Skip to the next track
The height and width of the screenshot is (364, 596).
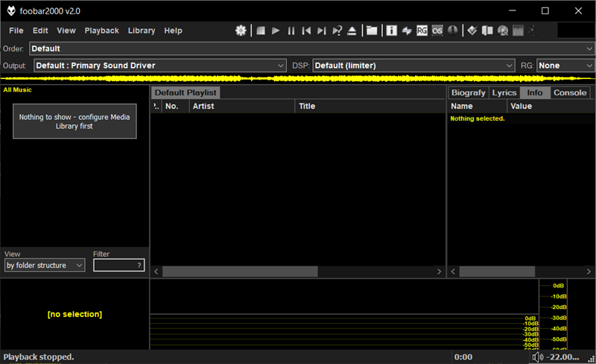pos(322,31)
